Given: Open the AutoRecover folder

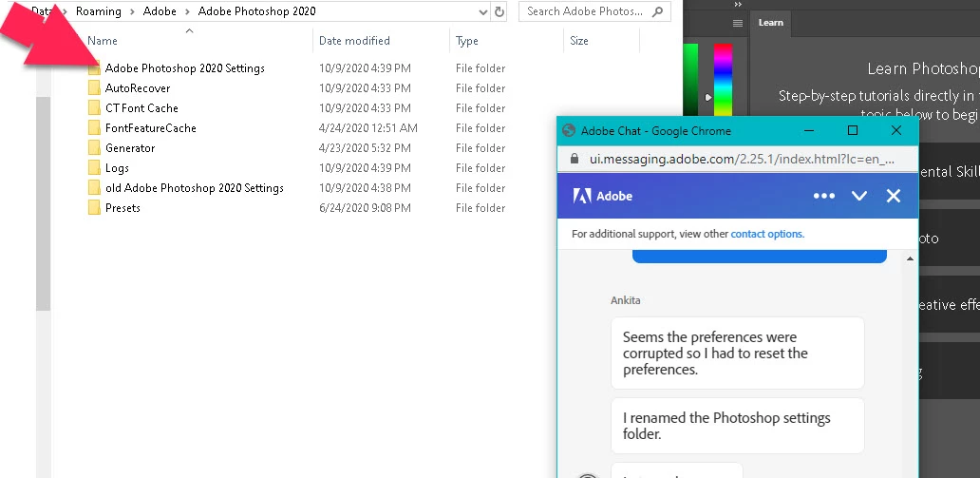Looking at the screenshot, I should [x=138, y=88].
